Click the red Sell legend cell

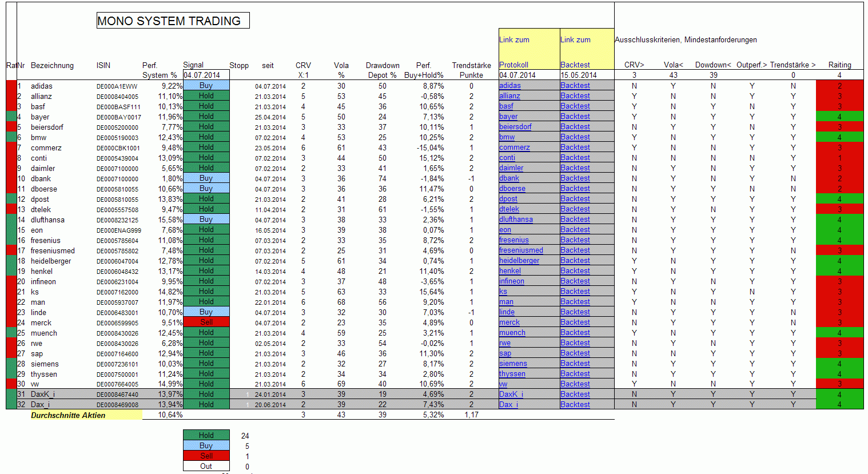click(206, 456)
